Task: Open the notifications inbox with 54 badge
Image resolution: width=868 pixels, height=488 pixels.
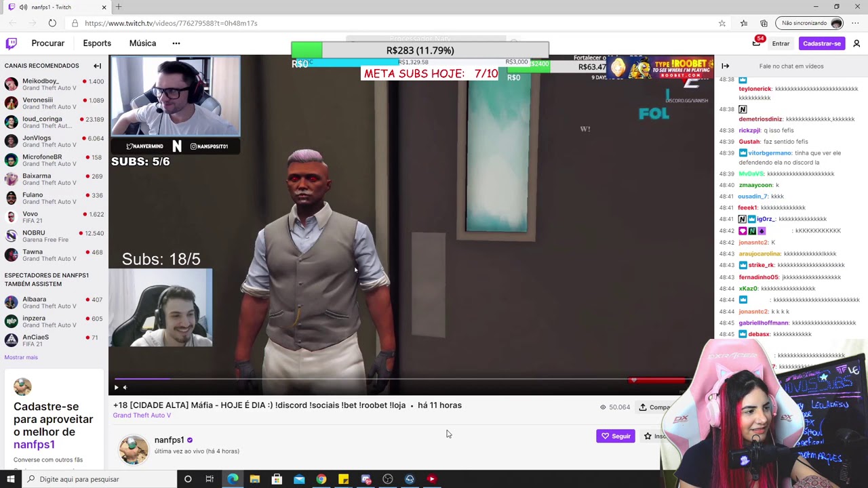Action: 756,43
